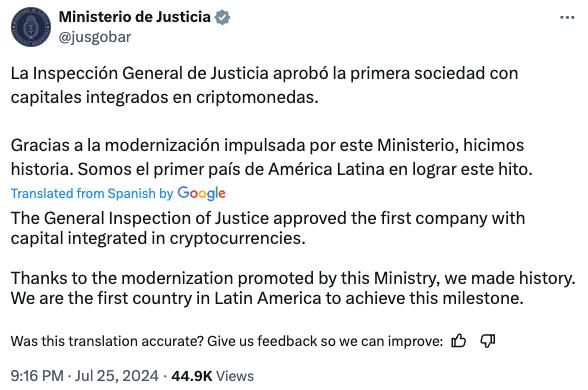The width and height of the screenshot is (588, 390).
Task: Click the Google logo beside translation notice
Action: (201, 194)
